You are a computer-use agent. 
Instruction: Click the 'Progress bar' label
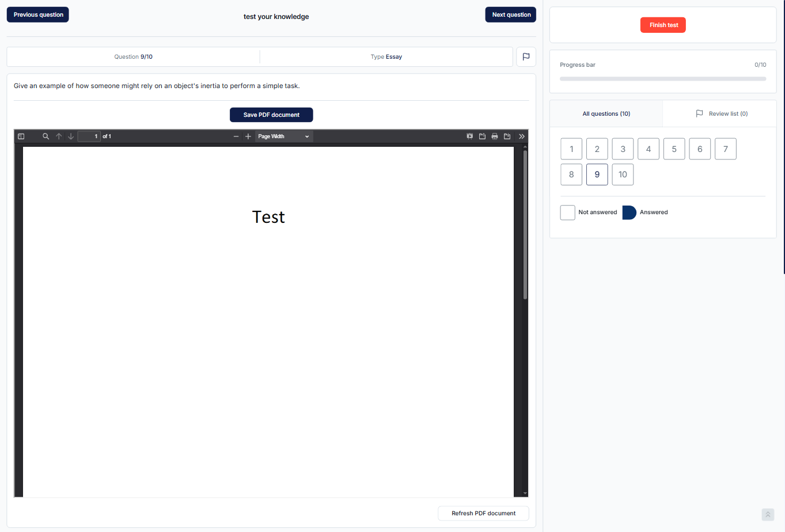(578, 65)
